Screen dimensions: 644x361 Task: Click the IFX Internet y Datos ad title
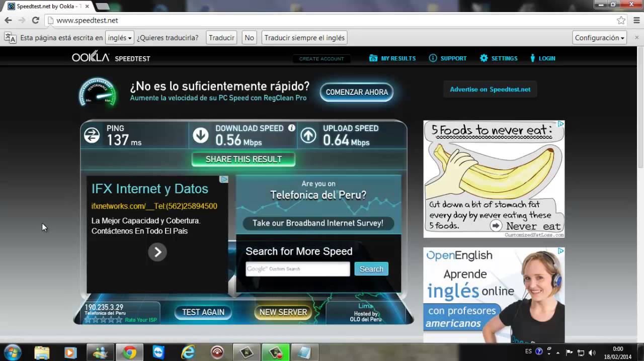point(150,189)
